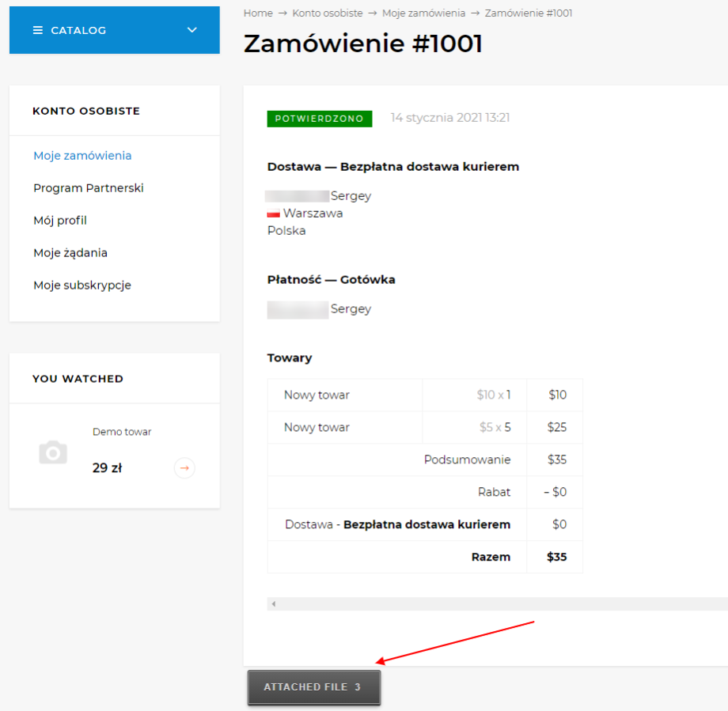The image size is (728, 711).
Task: Click the orange arrow icon next to Demo towar
Action: tap(184, 467)
